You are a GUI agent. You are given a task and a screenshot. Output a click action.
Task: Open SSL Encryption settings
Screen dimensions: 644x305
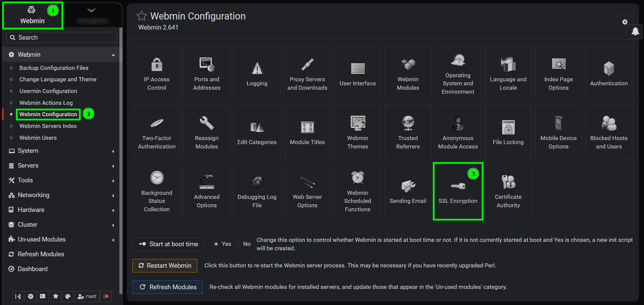tap(458, 191)
